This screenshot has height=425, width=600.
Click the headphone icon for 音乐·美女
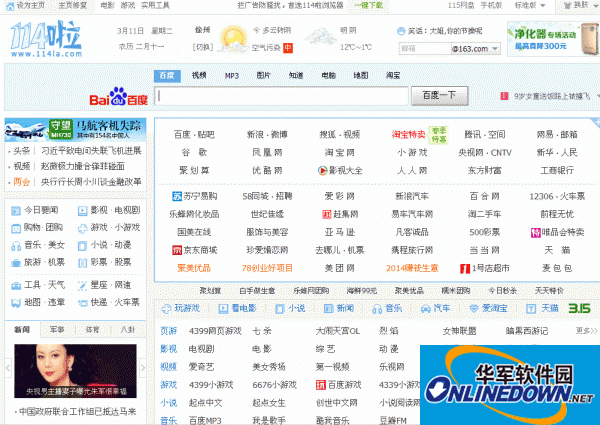(16, 245)
